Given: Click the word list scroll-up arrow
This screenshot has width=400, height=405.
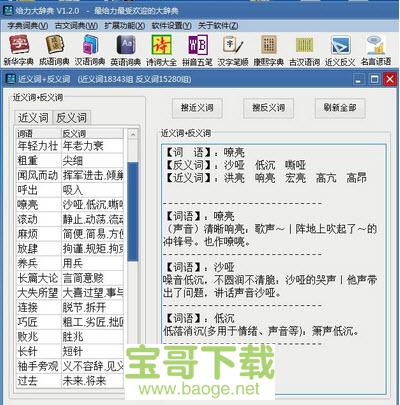Looking at the screenshot, I should click(x=133, y=134).
